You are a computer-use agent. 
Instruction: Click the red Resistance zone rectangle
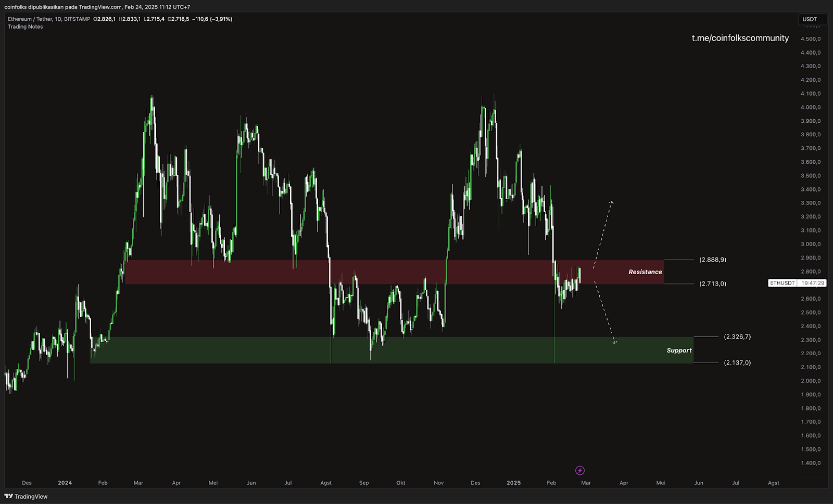point(395,272)
